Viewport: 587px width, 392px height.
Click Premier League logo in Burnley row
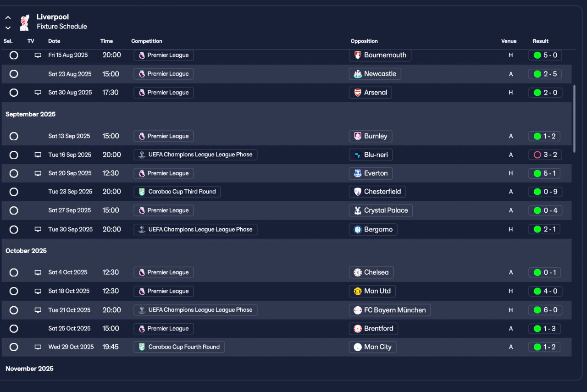pos(142,136)
